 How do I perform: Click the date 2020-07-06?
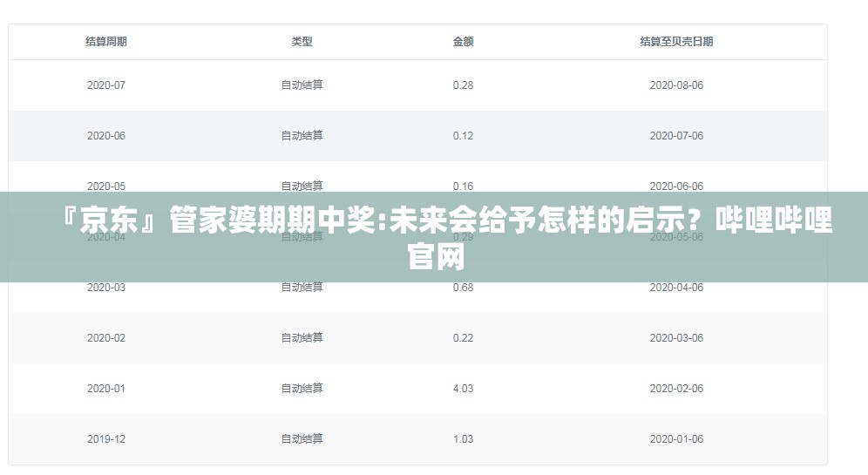click(676, 136)
